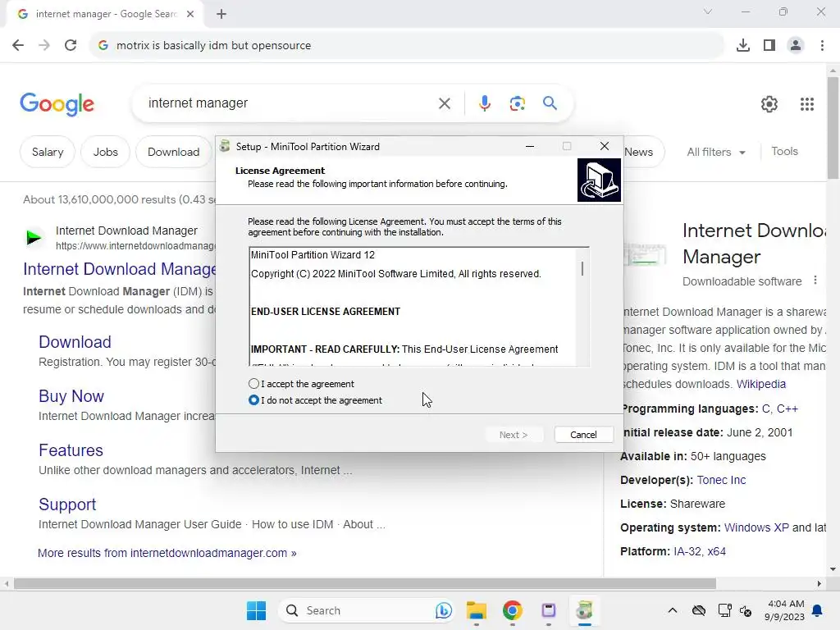Close the 'internet manager' tab
This screenshot has width=840, height=630.
[x=190, y=14]
